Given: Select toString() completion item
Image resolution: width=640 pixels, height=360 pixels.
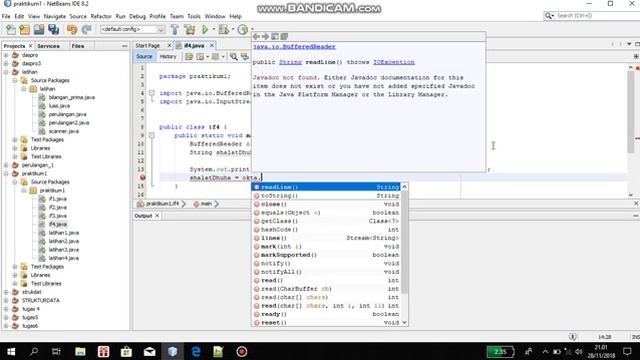Looking at the screenshot, I should coord(327,196).
